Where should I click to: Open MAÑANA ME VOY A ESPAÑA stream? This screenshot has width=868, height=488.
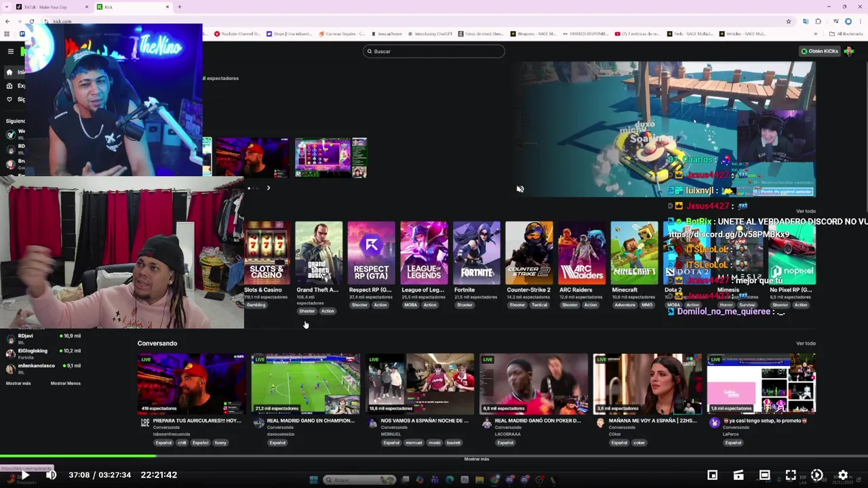click(x=648, y=384)
